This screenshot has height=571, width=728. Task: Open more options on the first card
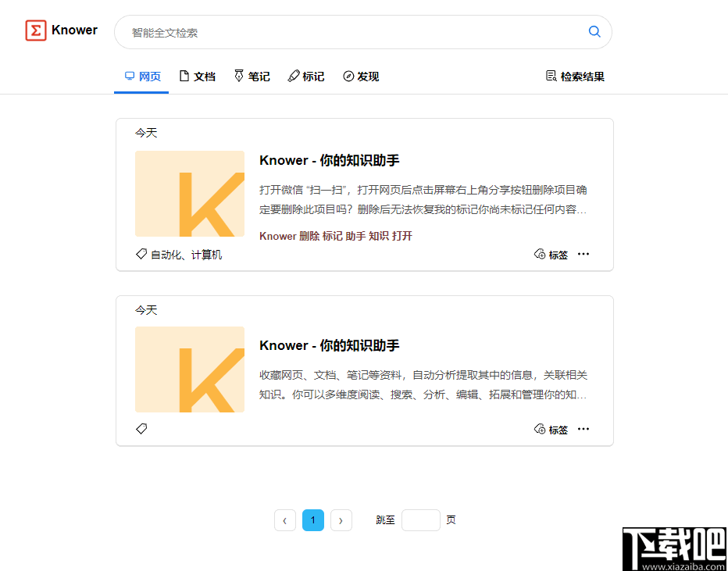(583, 254)
